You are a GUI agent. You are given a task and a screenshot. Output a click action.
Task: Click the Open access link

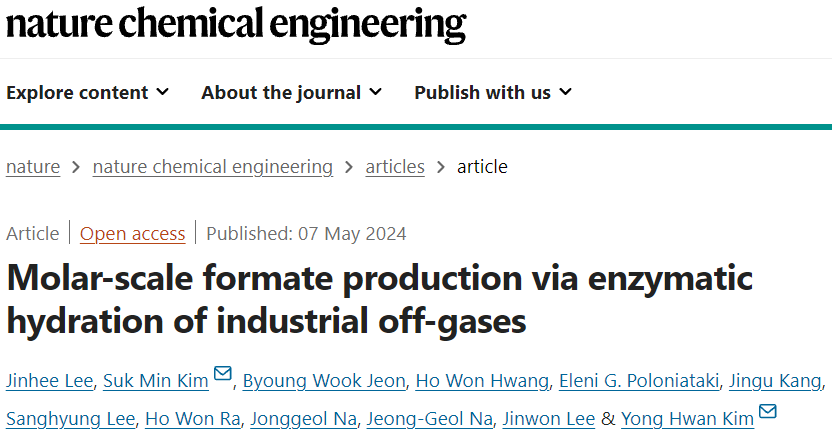[133, 233]
